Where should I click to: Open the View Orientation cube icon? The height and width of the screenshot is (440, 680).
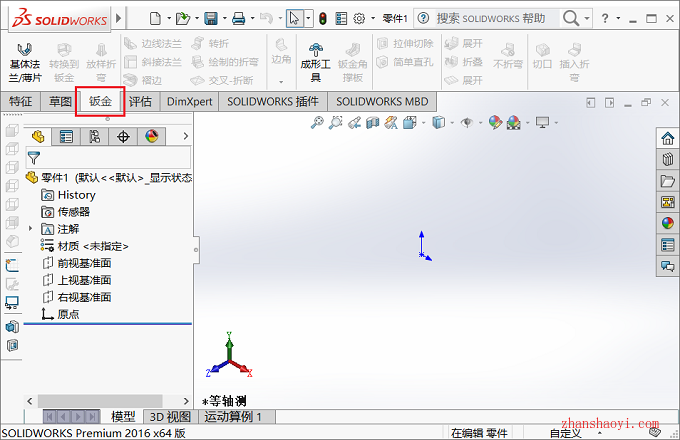pos(409,123)
